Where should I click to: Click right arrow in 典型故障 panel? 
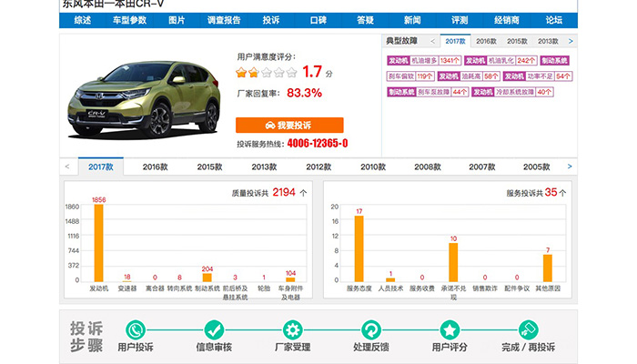(571, 41)
